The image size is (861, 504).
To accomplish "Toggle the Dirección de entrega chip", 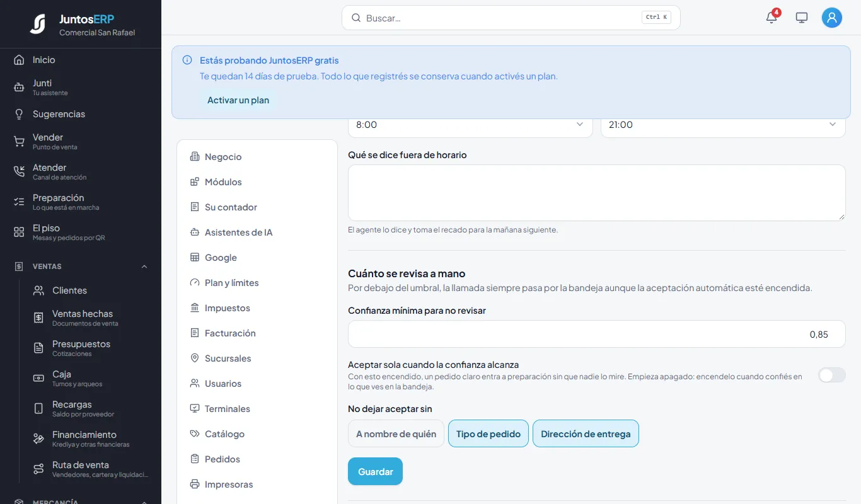I will tap(586, 433).
